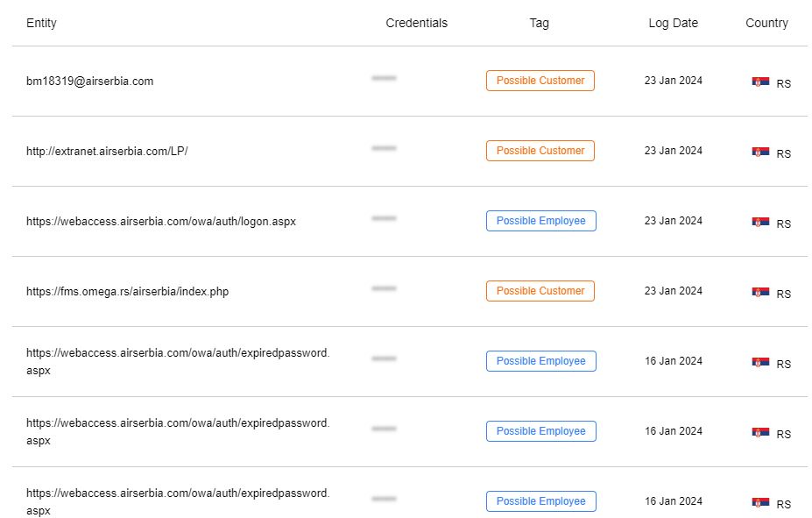Screen dimensions: 812x518
Task: Sort by the Credentials column header
Action: tap(416, 23)
